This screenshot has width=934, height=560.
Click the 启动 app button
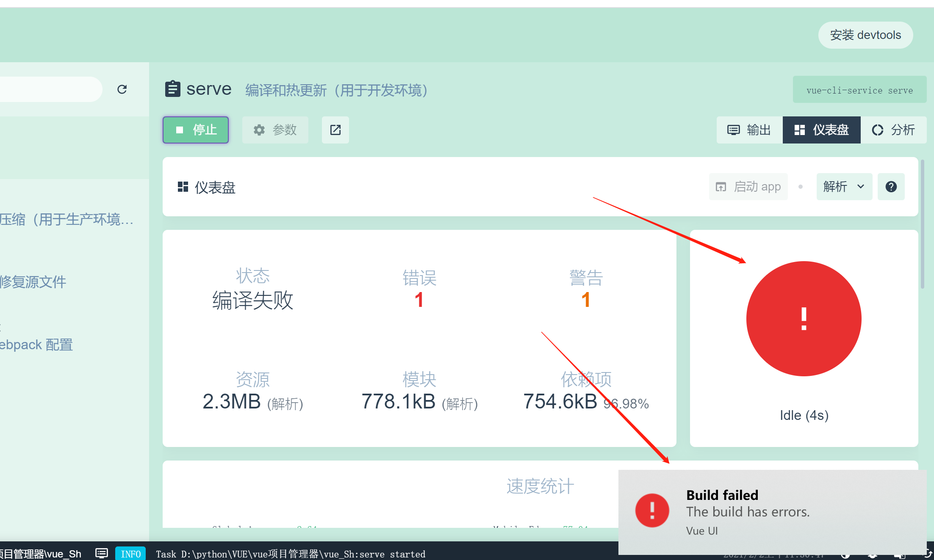click(748, 187)
